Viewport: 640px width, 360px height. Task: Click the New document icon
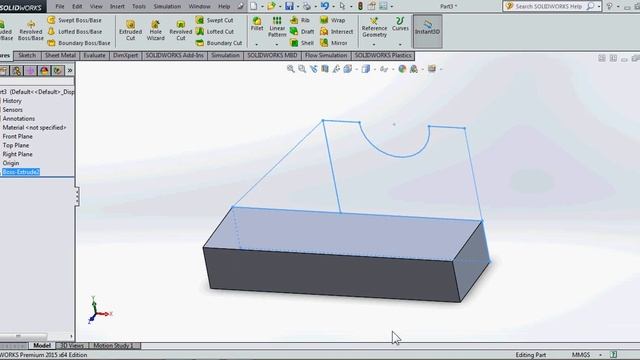(x=254, y=6)
